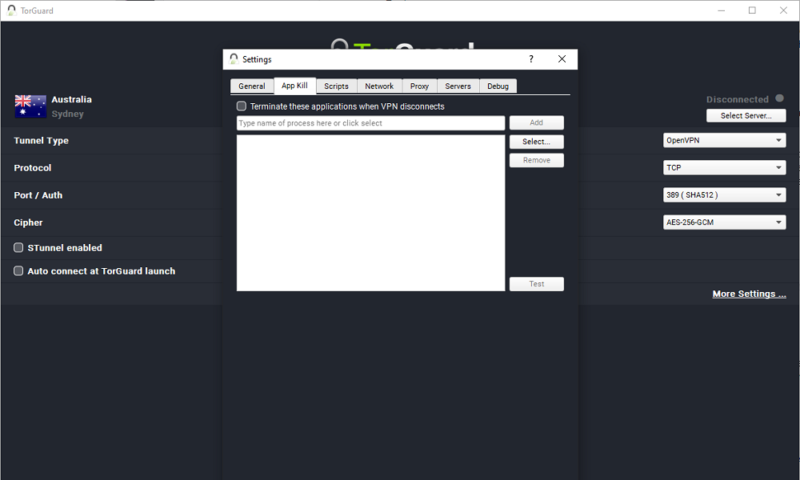Open the Network tab
The image size is (800, 480).
tap(379, 86)
